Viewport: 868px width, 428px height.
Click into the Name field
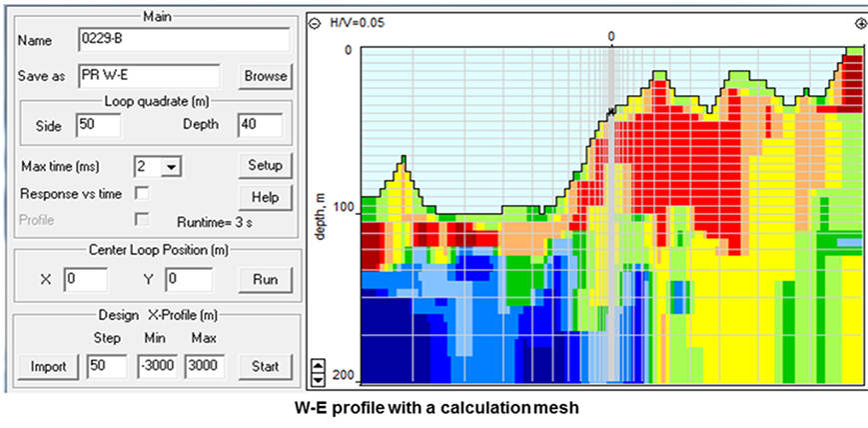[183, 40]
